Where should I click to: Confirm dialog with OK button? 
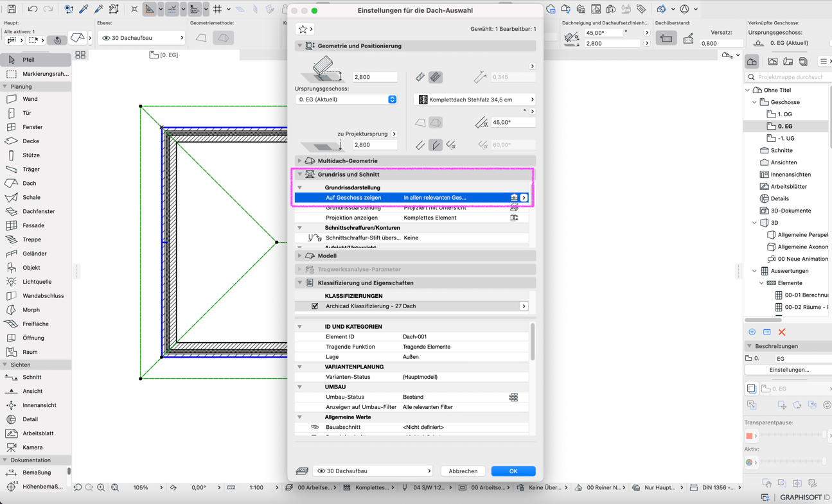[513, 471]
